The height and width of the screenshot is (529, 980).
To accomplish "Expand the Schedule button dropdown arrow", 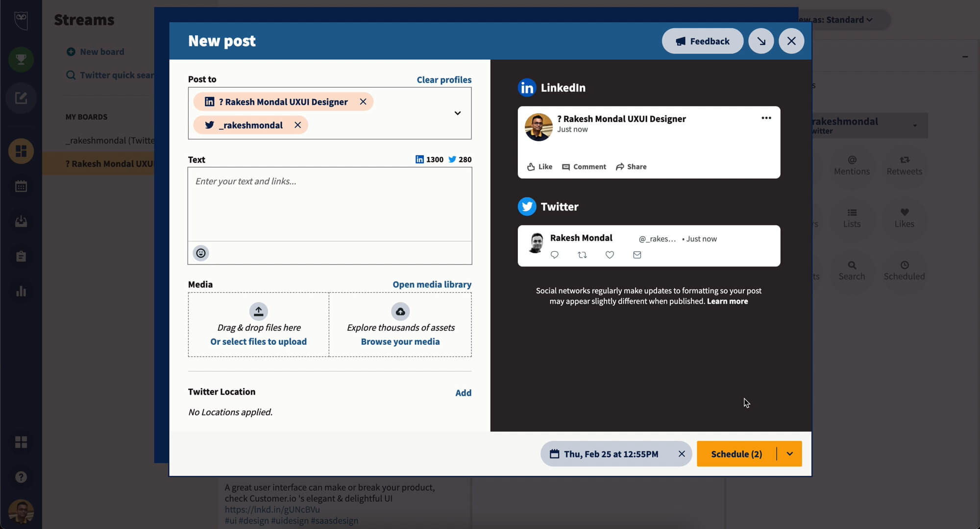I will click(x=790, y=454).
